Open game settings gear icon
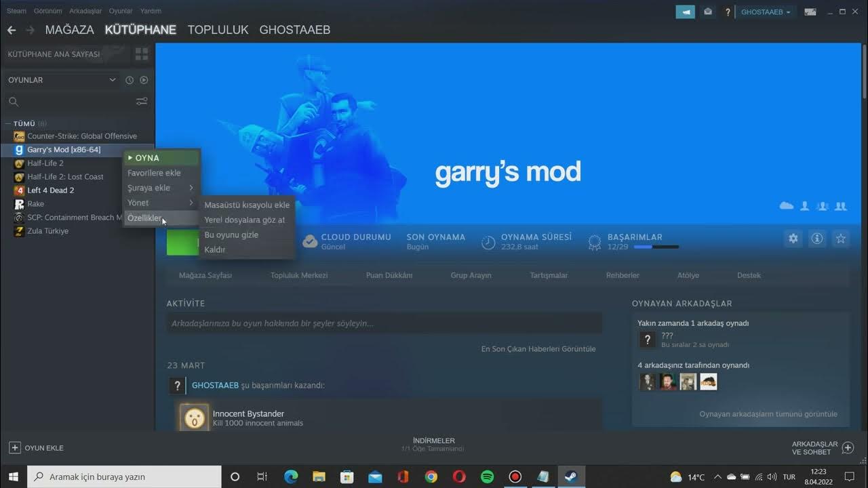The image size is (868, 488). [793, 239]
